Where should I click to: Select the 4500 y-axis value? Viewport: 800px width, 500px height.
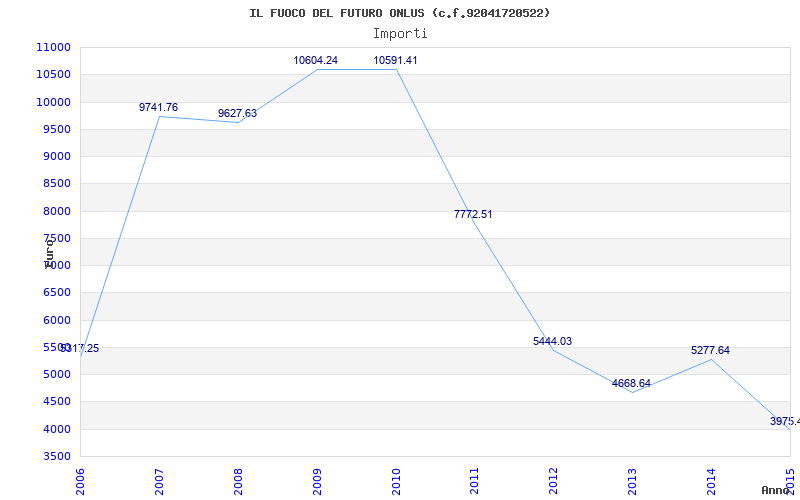coord(56,402)
